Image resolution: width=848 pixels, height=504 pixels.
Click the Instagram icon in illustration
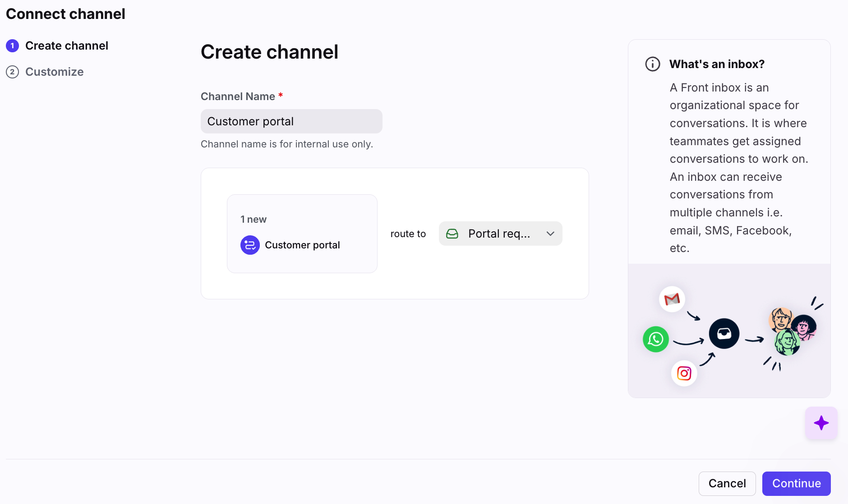pos(684,373)
